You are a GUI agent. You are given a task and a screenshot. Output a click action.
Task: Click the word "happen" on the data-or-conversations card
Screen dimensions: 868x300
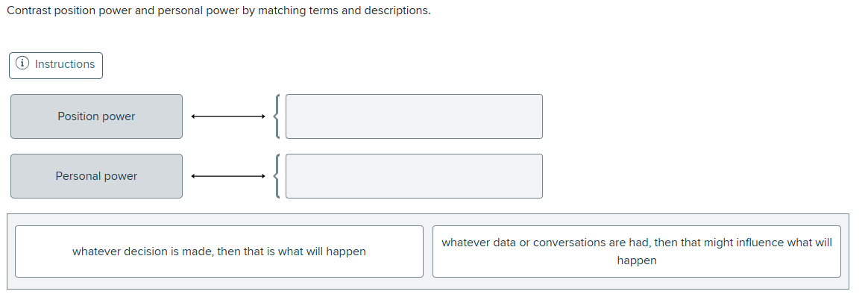pyautogui.click(x=636, y=260)
